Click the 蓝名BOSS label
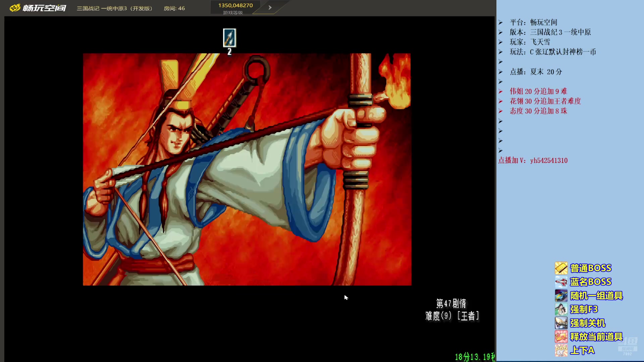 (x=591, y=282)
